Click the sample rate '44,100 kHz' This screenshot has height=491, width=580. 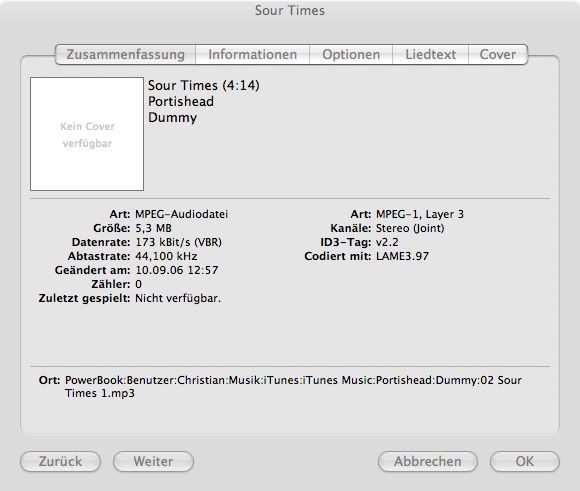point(166,256)
